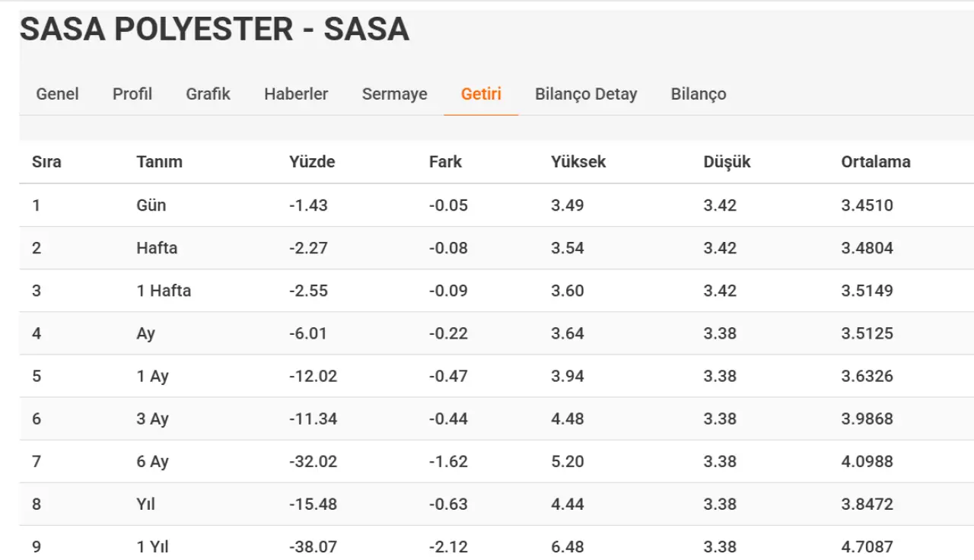
Task: Click the Sıra column header
Action: pos(46,162)
